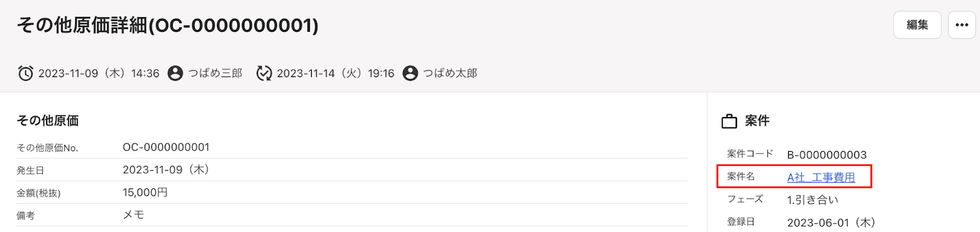This screenshot has height=232, width=980.
Task: Click the user icon beside つばめ太郎
Action: click(x=410, y=73)
